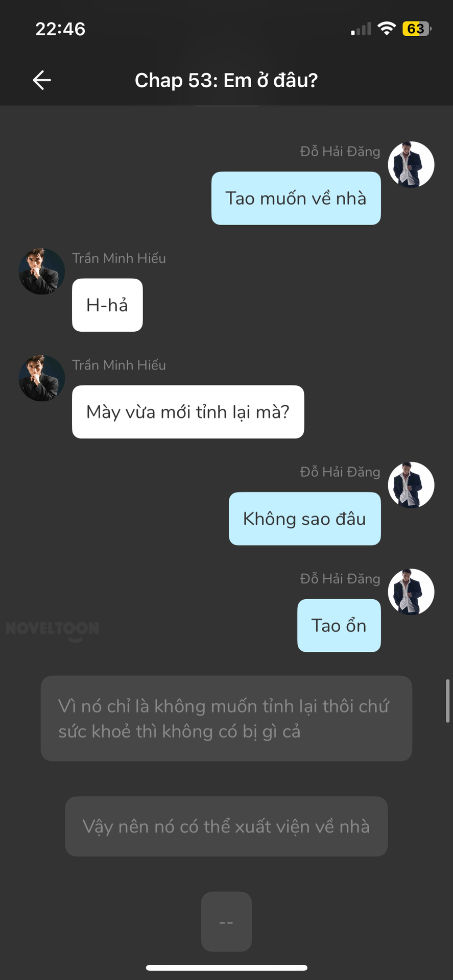Tap the chapter title 'Chap 53: Em ở đâu?'
Image resolution: width=453 pixels, height=980 pixels.
click(x=226, y=80)
